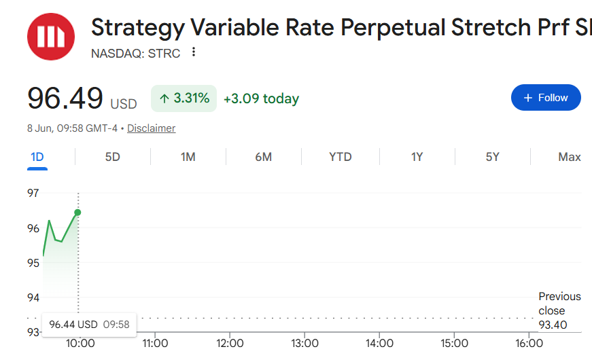Click the stock title heading
This screenshot has width=592, height=364.
pyautogui.click(x=341, y=28)
